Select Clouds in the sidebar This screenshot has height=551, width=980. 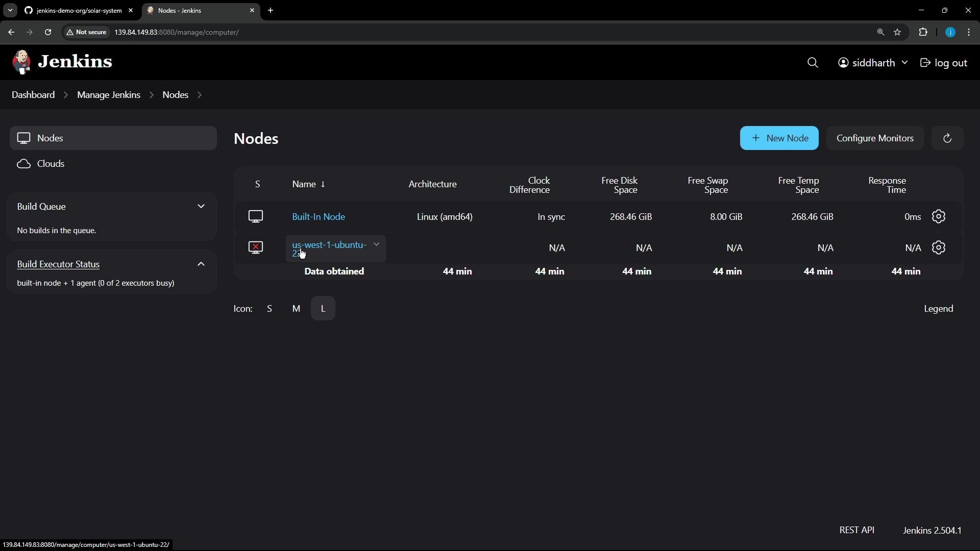(113, 164)
